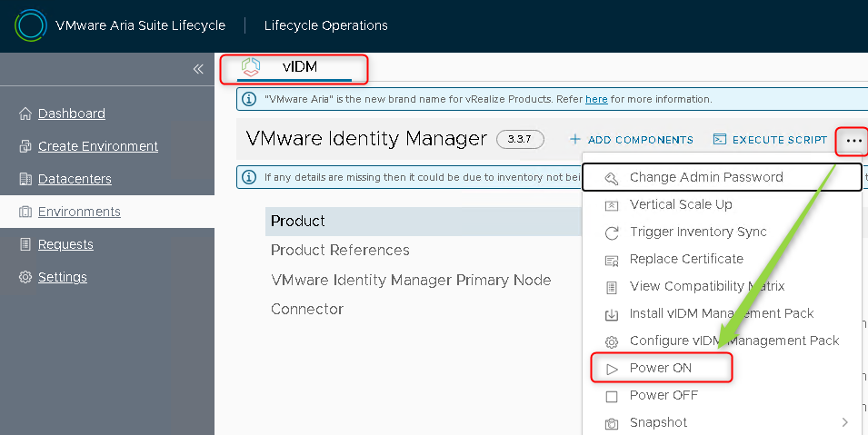Open Requests link
The width and height of the screenshot is (868, 435).
click(x=65, y=244)
